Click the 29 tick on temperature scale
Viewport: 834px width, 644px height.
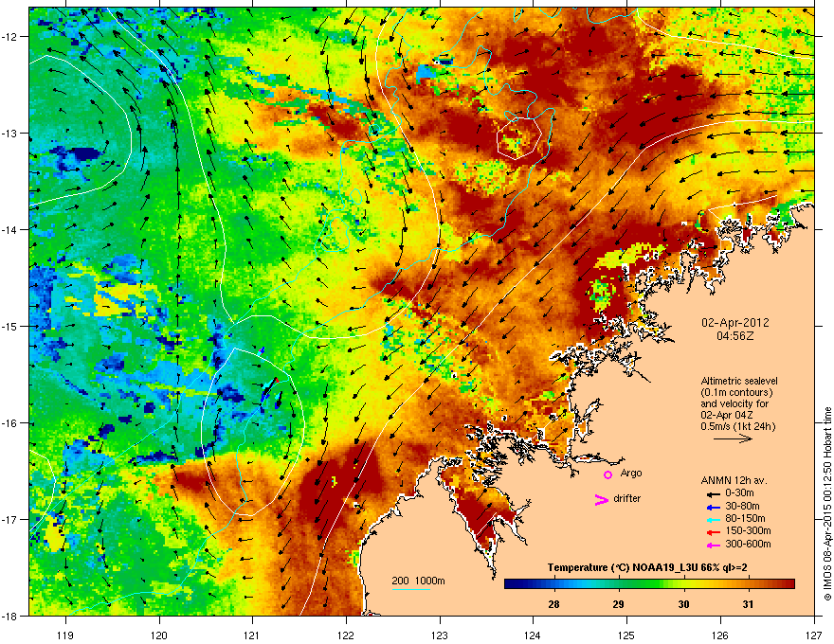click(619, 604)
